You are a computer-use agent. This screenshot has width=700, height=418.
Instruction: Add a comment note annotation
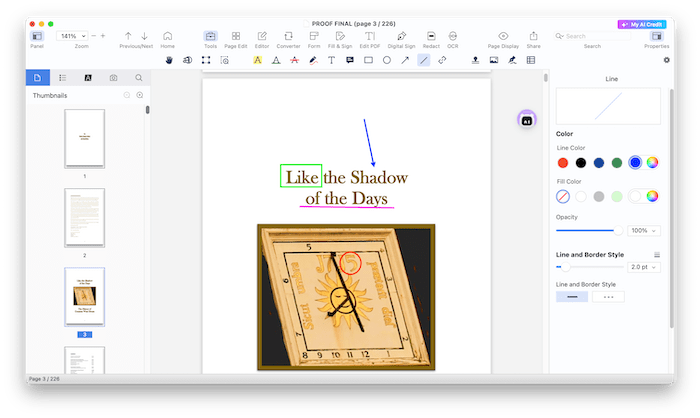click(x=350, y=60)
